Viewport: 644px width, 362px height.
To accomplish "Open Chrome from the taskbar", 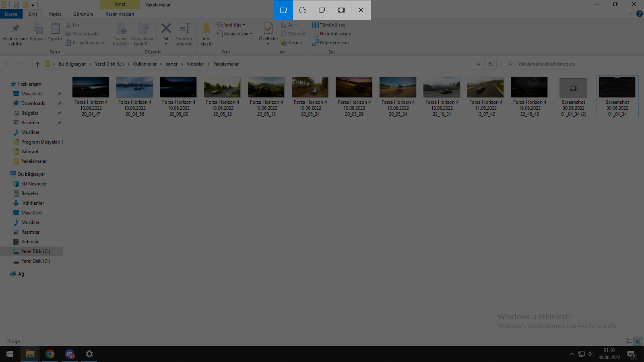I will pos(50,354).
